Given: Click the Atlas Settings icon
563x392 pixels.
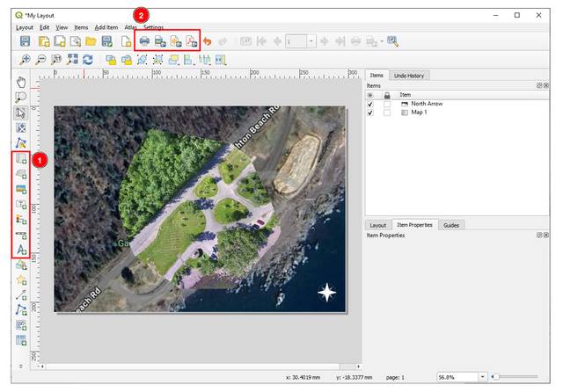Looking at the screenshot, I should click(x=392, y=41).
